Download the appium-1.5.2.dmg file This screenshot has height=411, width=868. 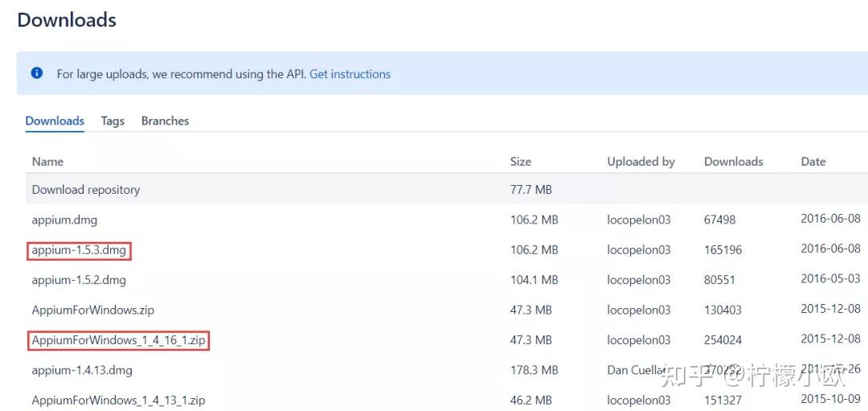coord(79,280)
